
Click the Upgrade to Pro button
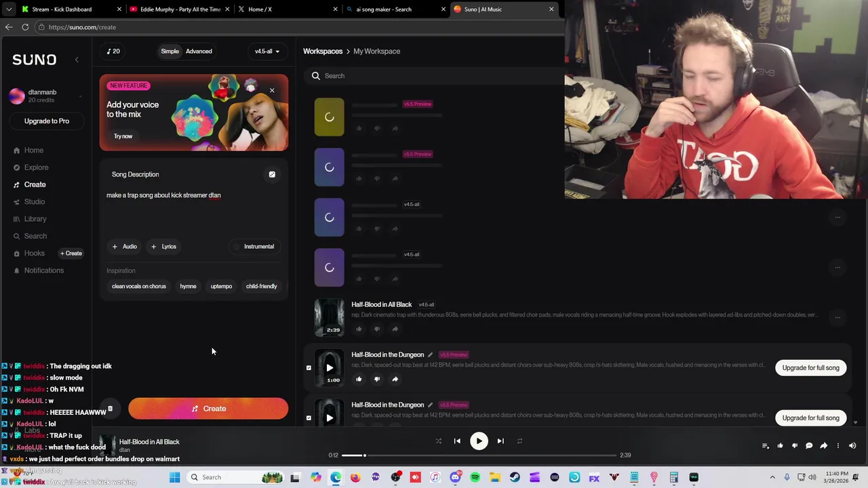pyautogui.click(x=47, y=121)
